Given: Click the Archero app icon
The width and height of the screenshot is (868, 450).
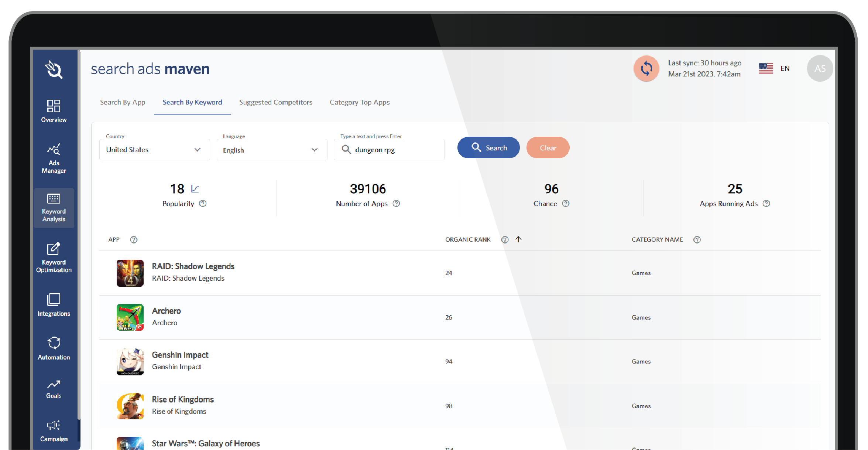Looking at the screenshot, I should [x=130, y=317].
